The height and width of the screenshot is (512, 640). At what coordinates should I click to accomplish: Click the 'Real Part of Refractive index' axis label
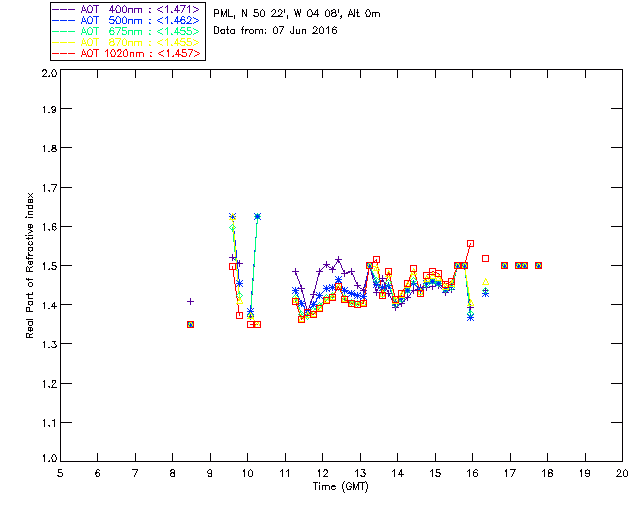[29, 265]
